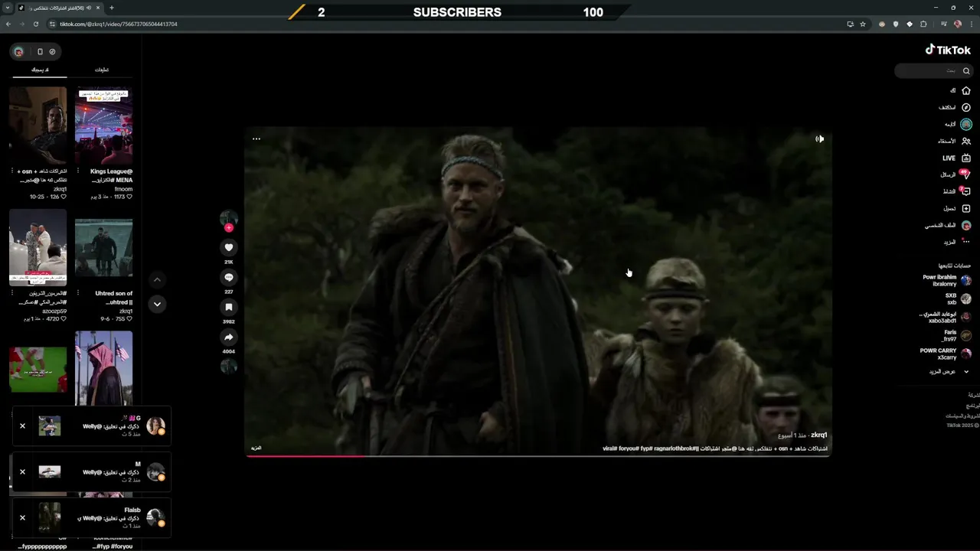Open the 'تحميل' Upload menu label

950,208
